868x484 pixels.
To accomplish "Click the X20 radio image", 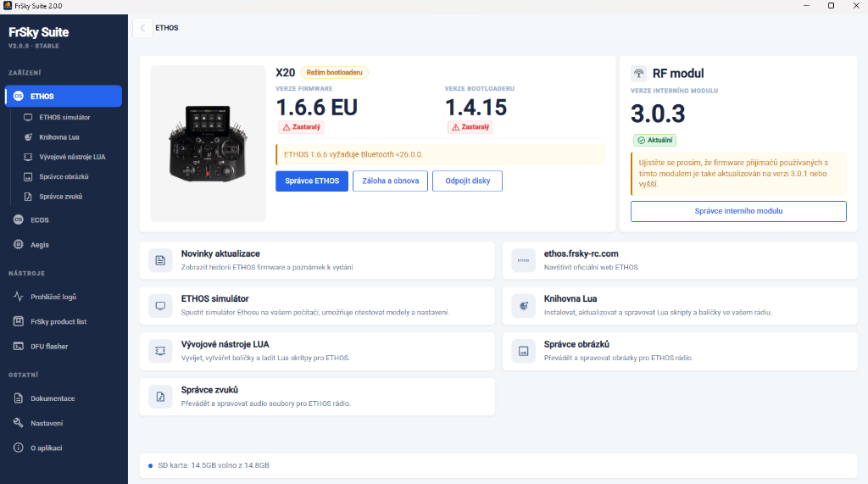I will pos(209,143).
